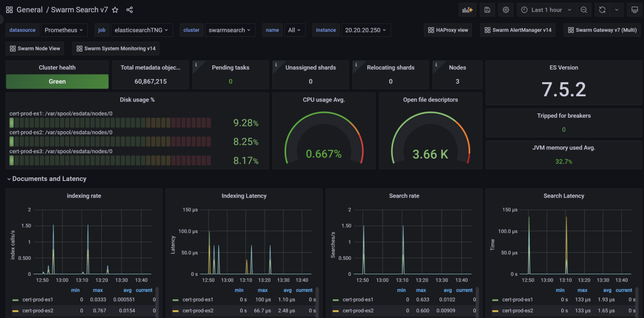Open the name dropdown showing All
This screenshot has width=644, height=318.
[x=295, y=30]
